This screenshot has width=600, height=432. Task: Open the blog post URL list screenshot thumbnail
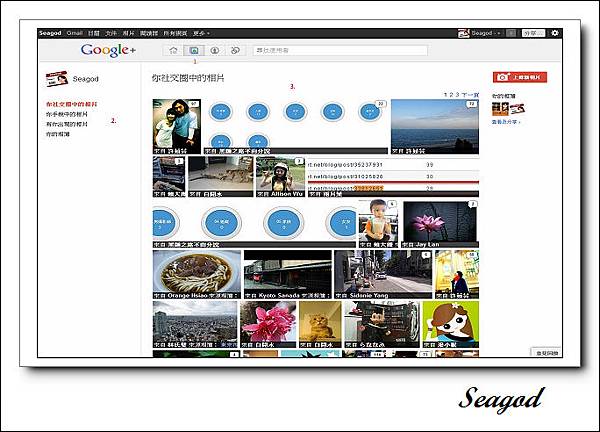pyautogui.click(x=393, y=176)
